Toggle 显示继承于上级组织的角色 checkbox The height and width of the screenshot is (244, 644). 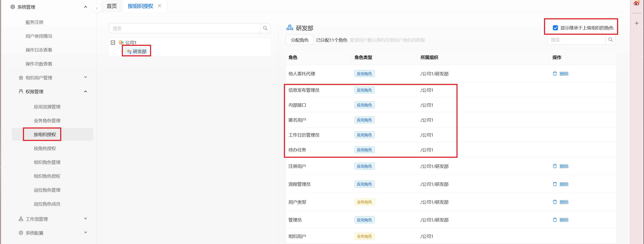(x=555, y=28)
